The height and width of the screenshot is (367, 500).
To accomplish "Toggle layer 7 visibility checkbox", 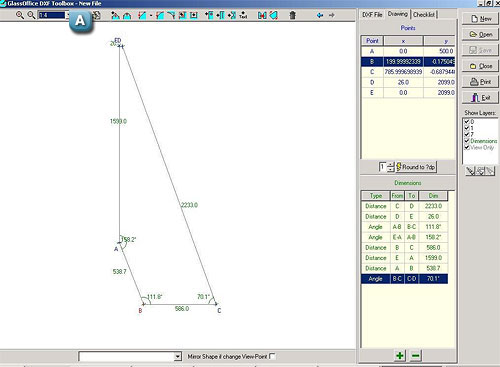I will point(467,134).
